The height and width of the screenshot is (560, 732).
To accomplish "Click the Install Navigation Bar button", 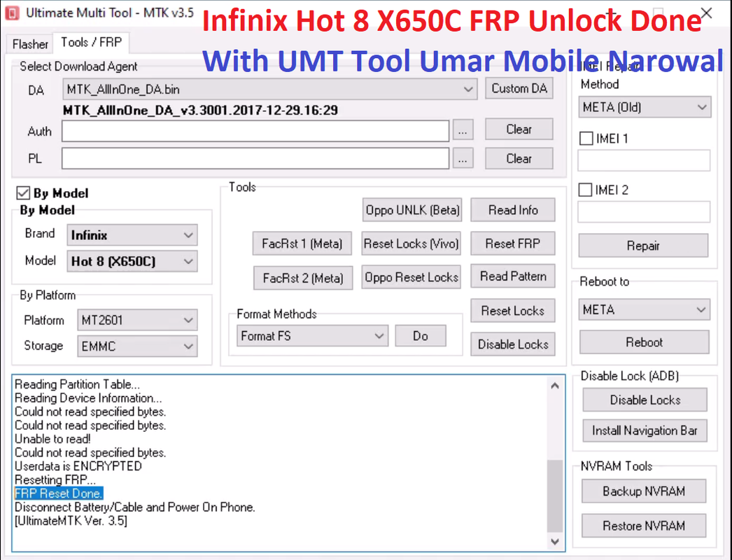I will (645, 430).
